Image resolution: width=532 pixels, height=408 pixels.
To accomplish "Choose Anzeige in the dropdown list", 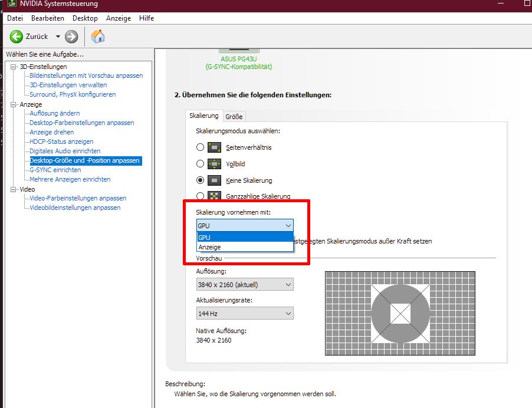I will pyautogui.click(x=245, y=247).
